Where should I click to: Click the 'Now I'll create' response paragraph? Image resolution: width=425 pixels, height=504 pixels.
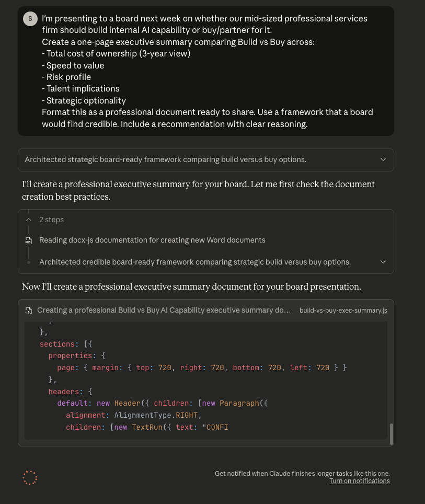(191, 287)
